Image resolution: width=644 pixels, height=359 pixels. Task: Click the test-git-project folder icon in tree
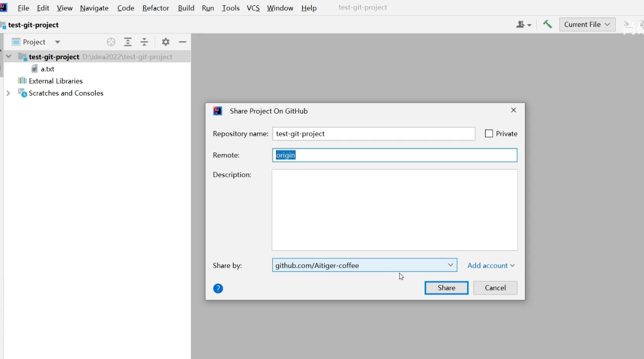(x=22, y=57)
